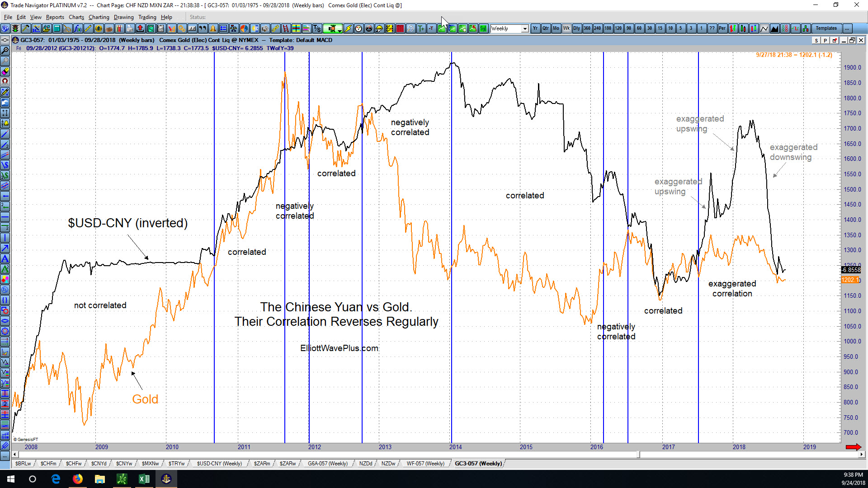Open the calculator icon in toolbar
Screen dimensions: 868x488
click(57, 28)
